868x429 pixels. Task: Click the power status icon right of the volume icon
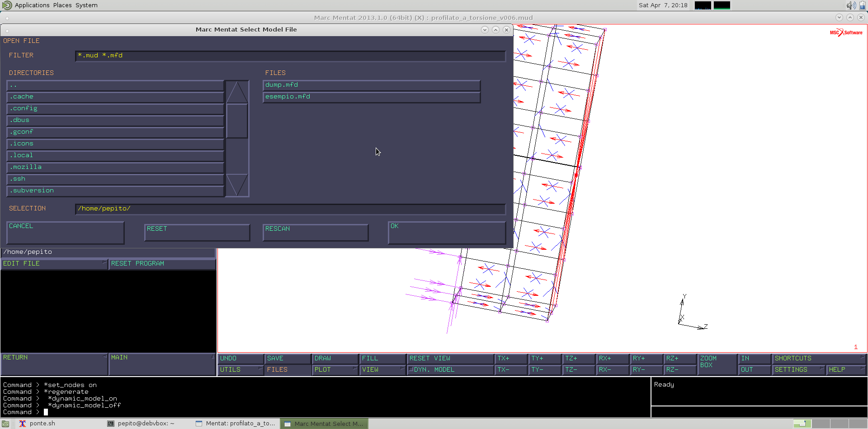(x=863, y=5)
